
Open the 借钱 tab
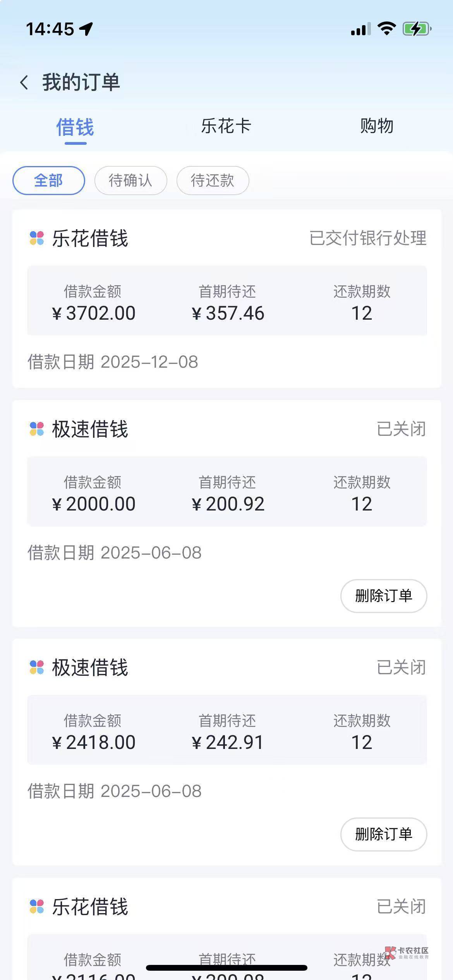point(75,128)
